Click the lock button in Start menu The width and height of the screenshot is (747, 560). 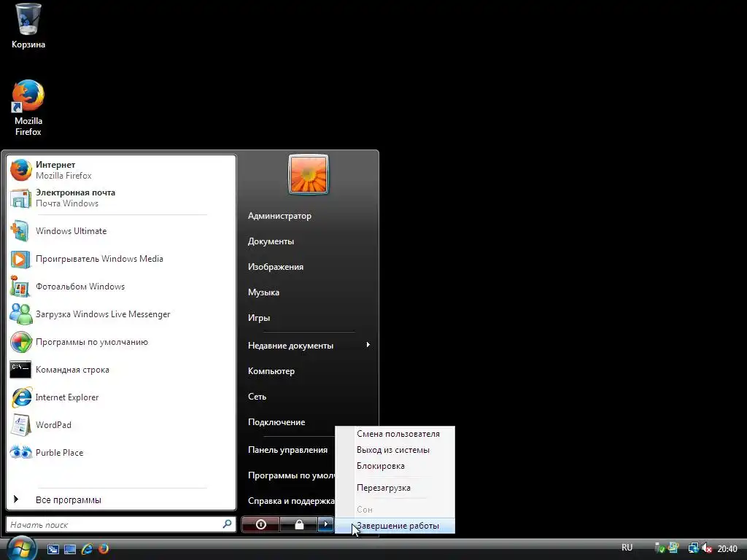(298, 524)
